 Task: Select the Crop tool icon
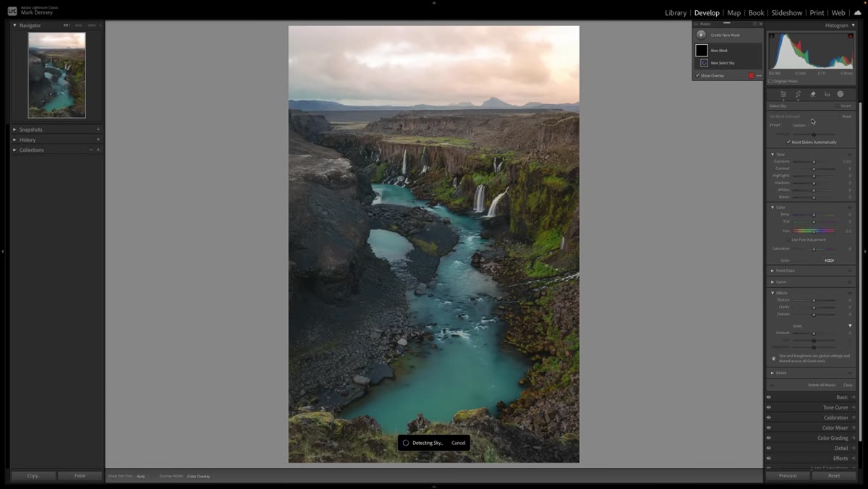click(x=798, y=94)
